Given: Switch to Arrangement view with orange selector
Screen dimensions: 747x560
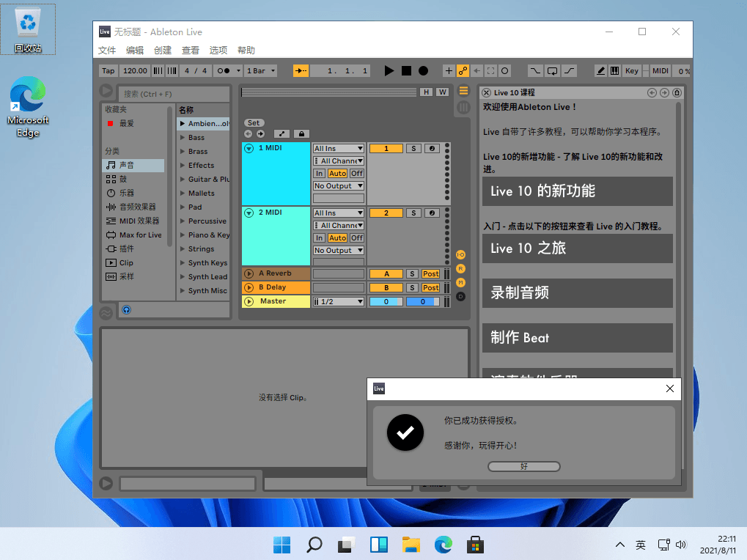Looking at the screenshot, I should pyautogui.click(x=463, y=91).
